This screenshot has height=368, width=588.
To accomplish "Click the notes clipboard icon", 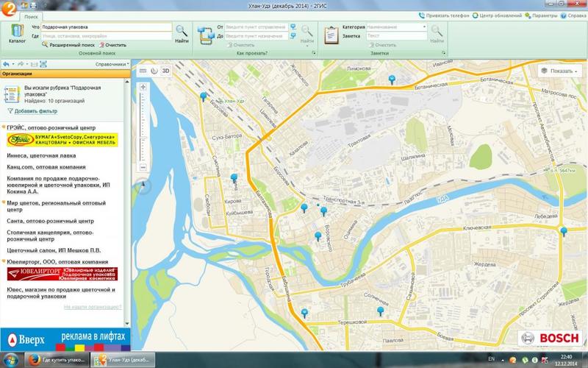I will (x=331, y=33).
